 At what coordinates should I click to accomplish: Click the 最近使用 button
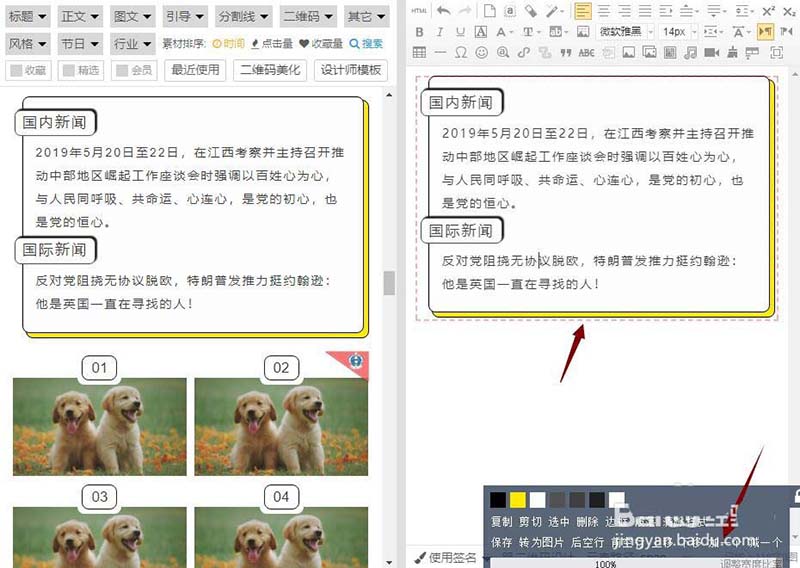195,70
